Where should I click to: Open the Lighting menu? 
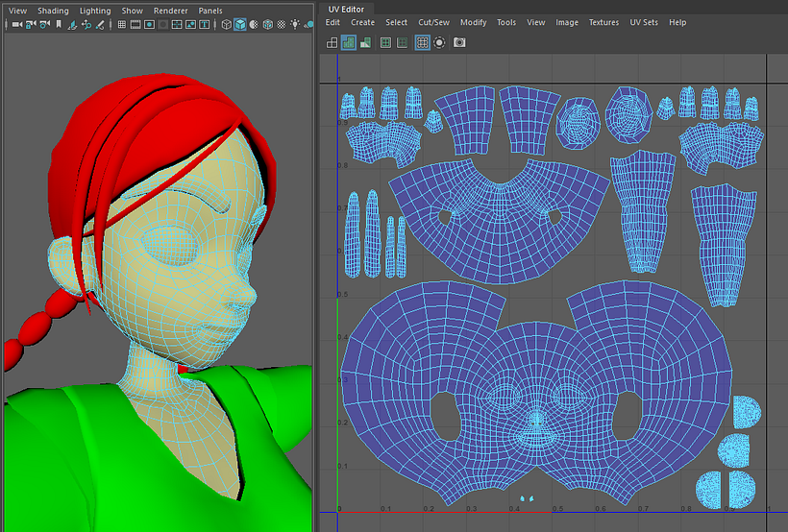coord(95,11)
